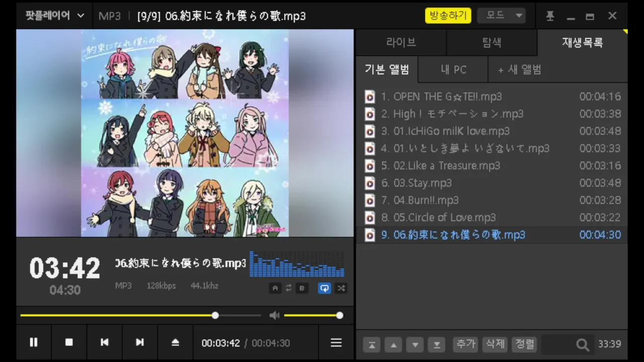Switch to the 재생목록 tab
Viewport: 644px width, 362px height.
click(583, 43)
